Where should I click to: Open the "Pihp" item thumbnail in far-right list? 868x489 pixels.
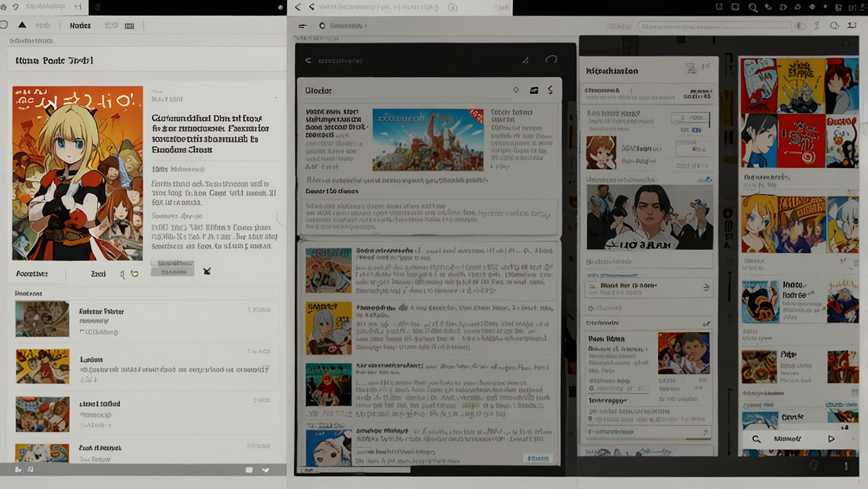[x=759, y=367]
